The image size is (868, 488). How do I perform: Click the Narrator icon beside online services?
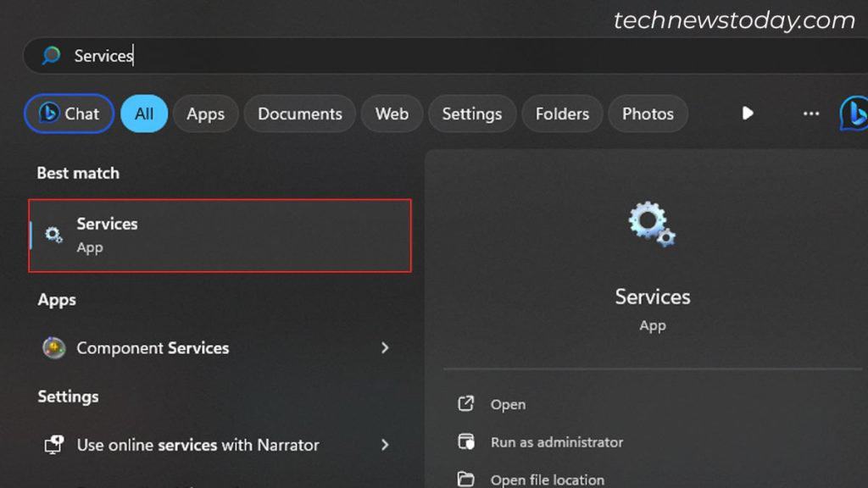pyautogui.click(x=54, y=444)
